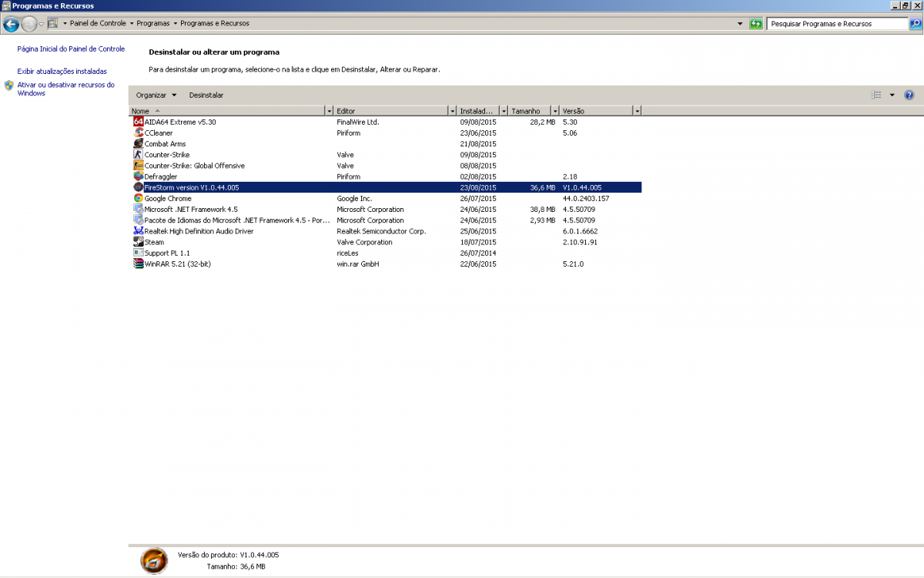The image size is (924, 578).
Task: Click FinalWire Ltd. editor cell
Action: [x=358, y=122]
